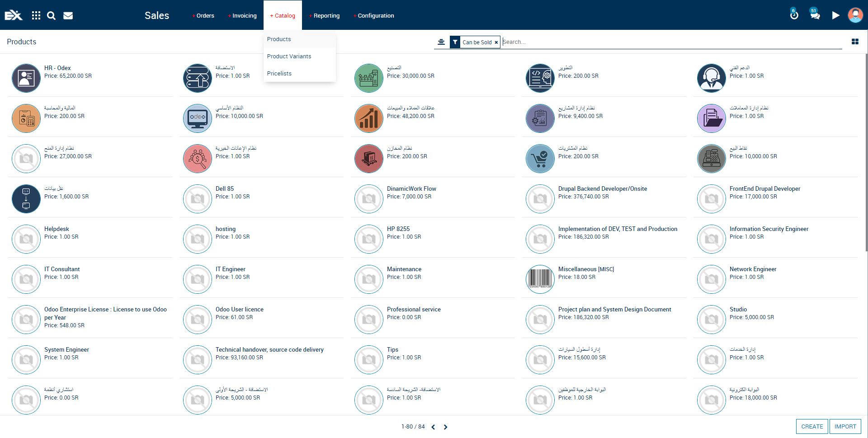Click the filter funnel icon
The height and width of the screenshot is (438, 868).
click(455, 42)
